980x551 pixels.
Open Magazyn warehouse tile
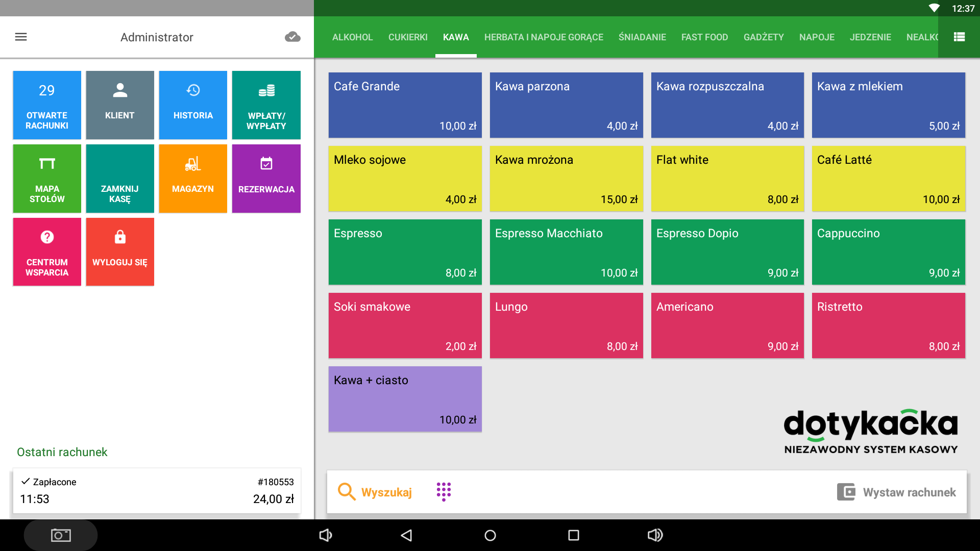pyautogui.click(x=193, y=179)
